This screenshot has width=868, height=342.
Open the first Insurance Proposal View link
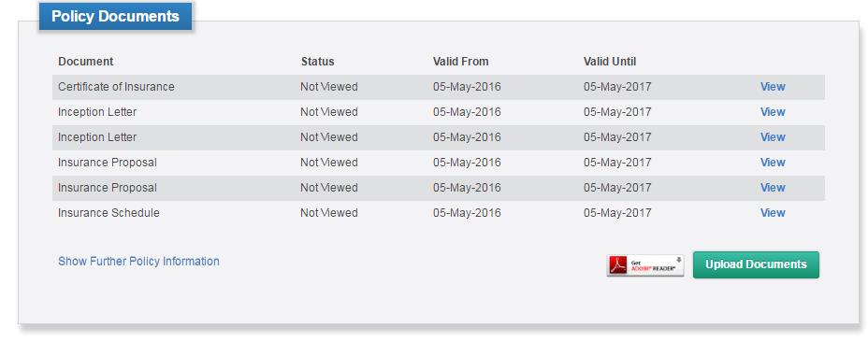pyautogui.click(x=773, y=163)
